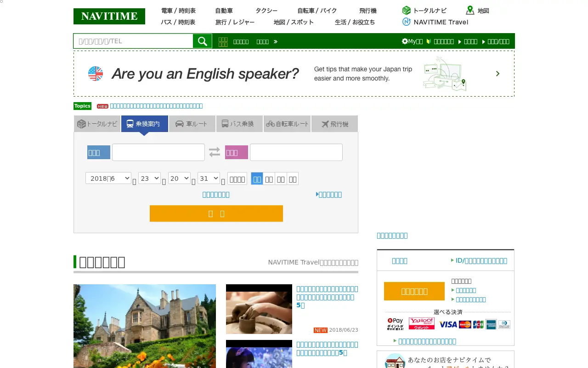588x368 pixels.
Task: Switch to the 自転車ルート tab
Action: [x=288, y=124]
